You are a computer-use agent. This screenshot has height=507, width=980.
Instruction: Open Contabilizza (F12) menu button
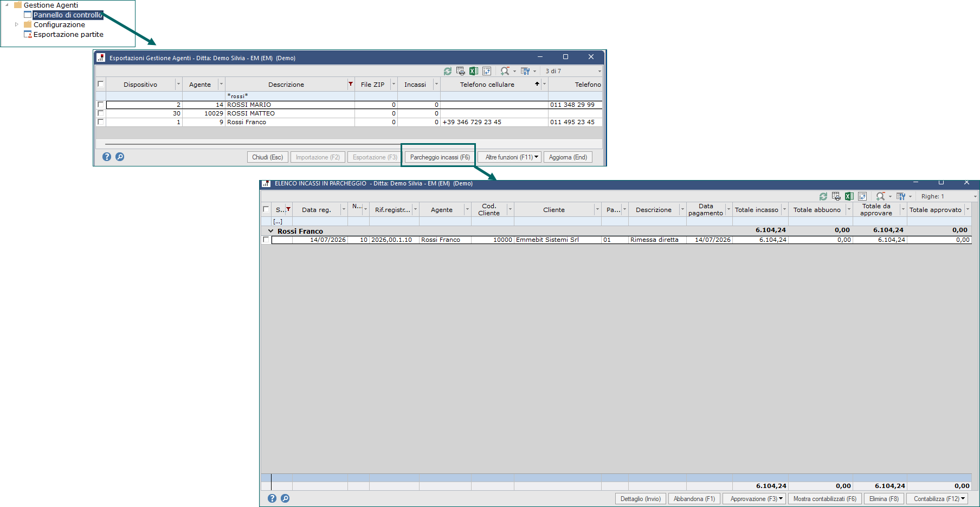pyautogui.click(x=938, y=499)
